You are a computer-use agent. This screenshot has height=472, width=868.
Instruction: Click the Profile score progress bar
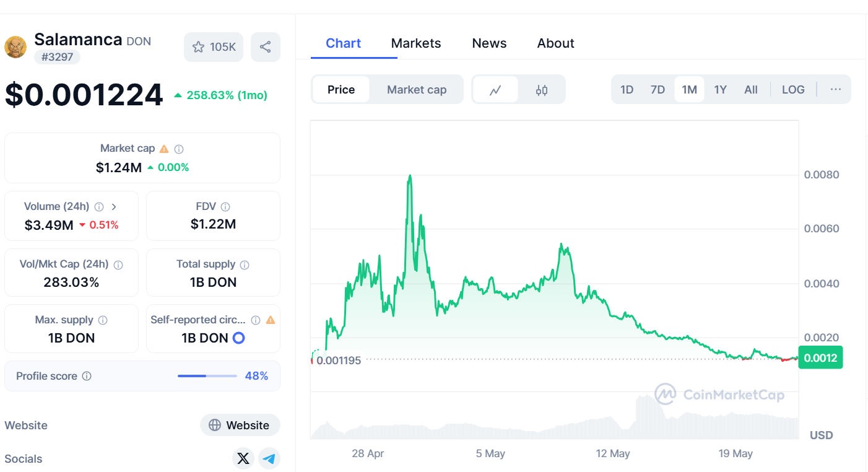pyautogui.click(x=207, y=376)
